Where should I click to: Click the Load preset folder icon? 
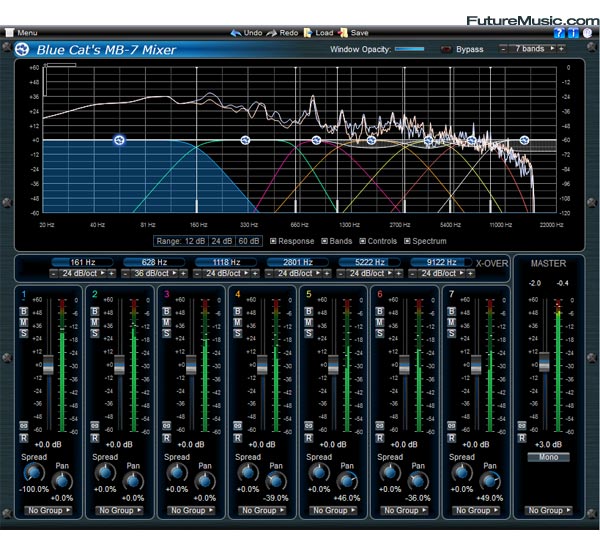click(308, 33)
